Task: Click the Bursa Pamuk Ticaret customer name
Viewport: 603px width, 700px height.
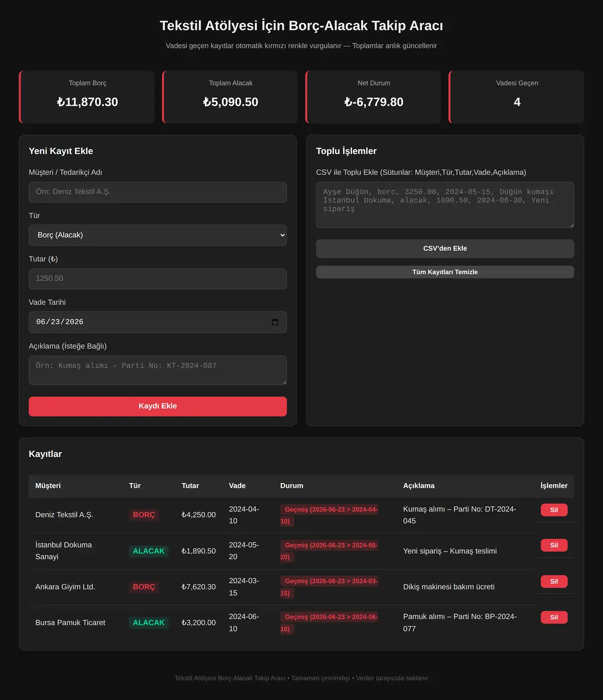Action: click(x=70, y=623)
